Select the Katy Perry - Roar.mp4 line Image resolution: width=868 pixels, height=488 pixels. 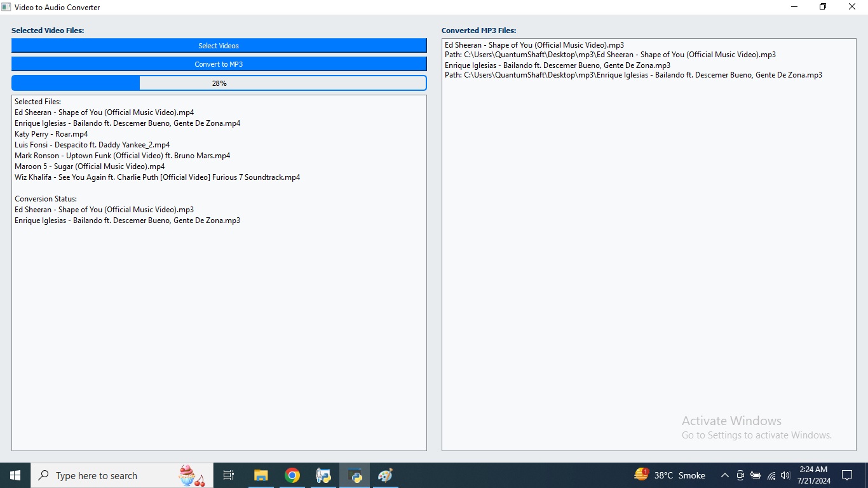[51, 134]
